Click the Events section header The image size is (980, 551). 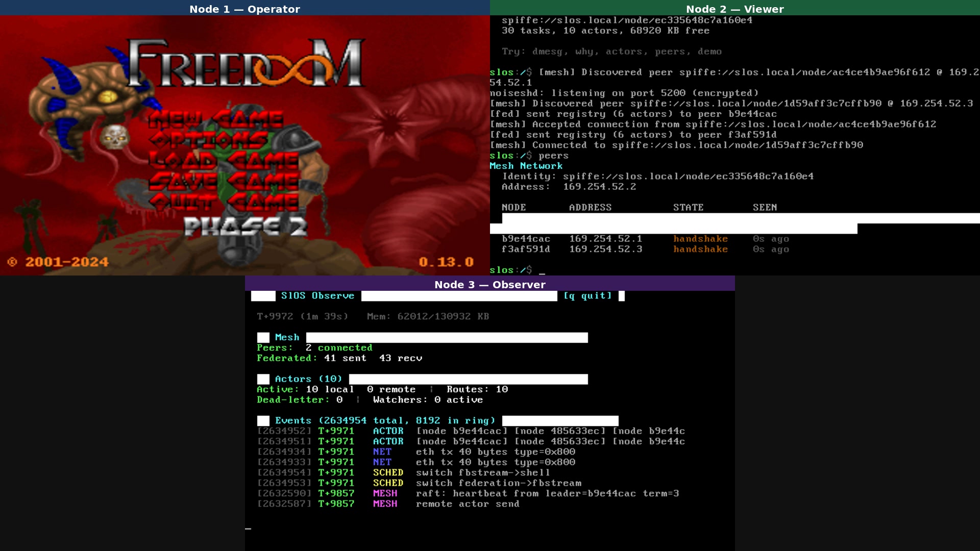[x=385, y=420]
